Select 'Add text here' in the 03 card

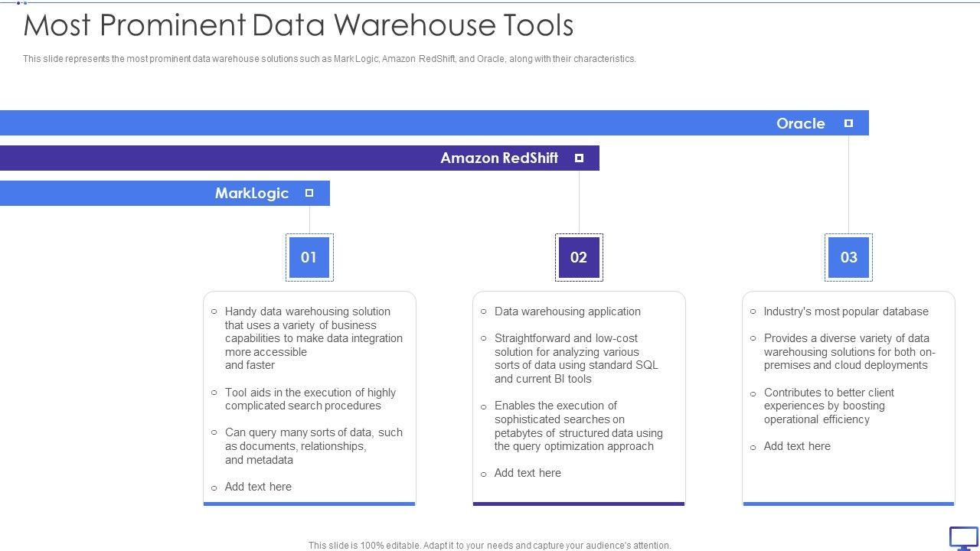797,446
